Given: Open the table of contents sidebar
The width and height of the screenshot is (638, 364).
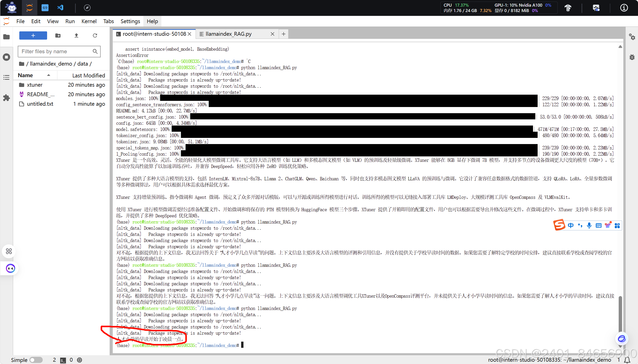Looking at the screenshot, I should click(x=6, y=77).
